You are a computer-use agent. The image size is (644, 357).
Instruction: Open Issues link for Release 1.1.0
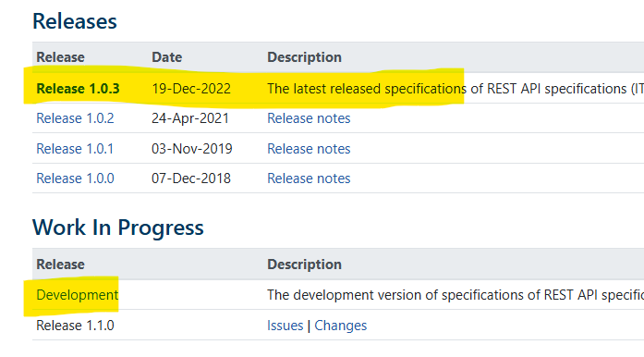coord(285,326)
